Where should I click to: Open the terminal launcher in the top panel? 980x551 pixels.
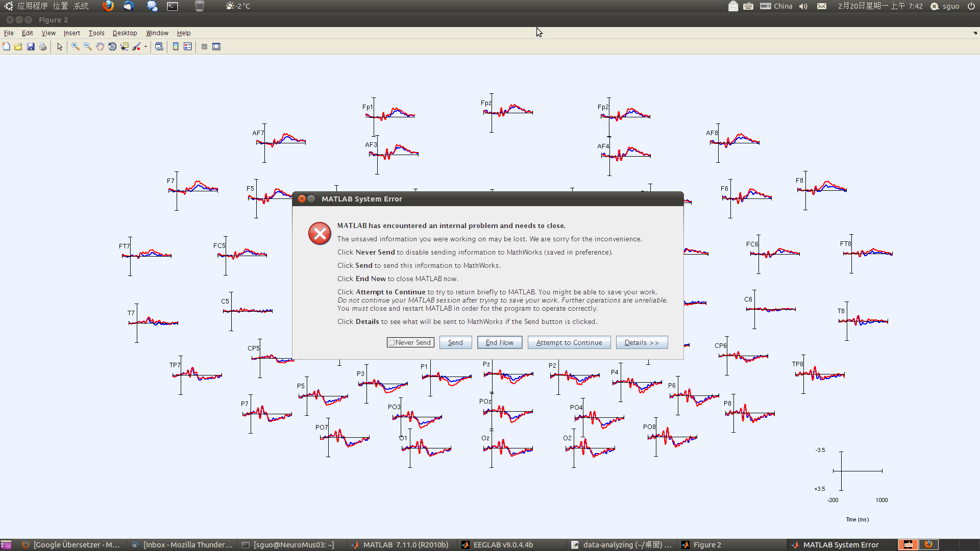click(173, 6)
